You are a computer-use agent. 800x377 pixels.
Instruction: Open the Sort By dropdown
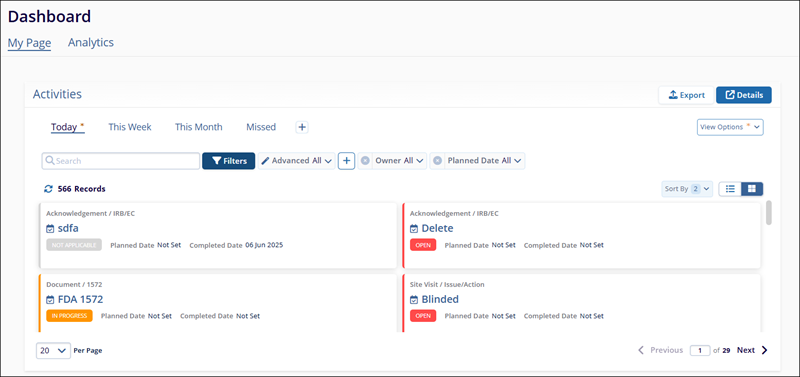click(687, 189)
